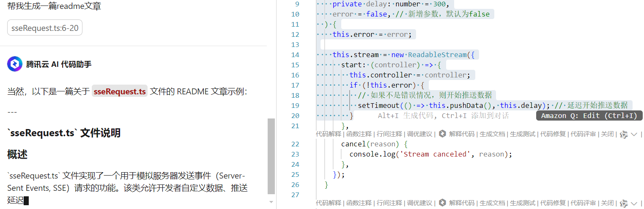Click 行间注释 in code lens above cancel(reason)
The height and width of the screenshot is (209, 644).
click(389, 134)
